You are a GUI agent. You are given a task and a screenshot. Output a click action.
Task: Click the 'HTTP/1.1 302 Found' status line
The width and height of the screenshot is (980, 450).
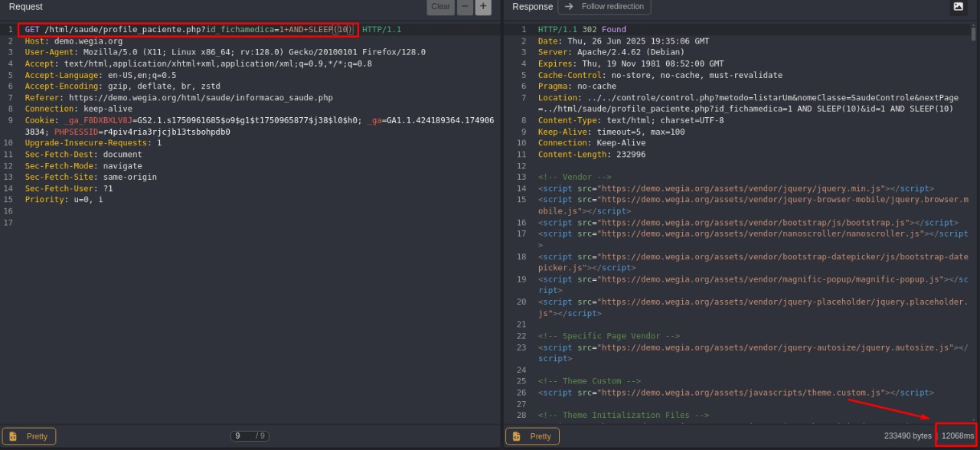(x=582, y=30)
